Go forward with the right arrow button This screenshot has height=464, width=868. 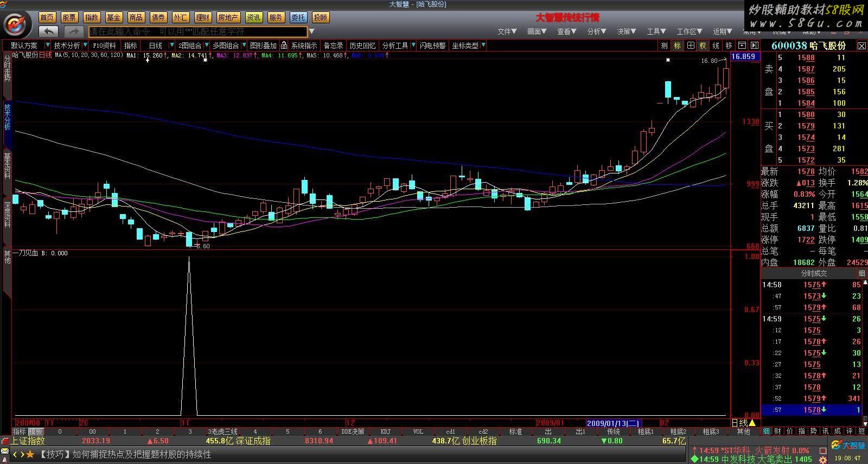(73, 31)
